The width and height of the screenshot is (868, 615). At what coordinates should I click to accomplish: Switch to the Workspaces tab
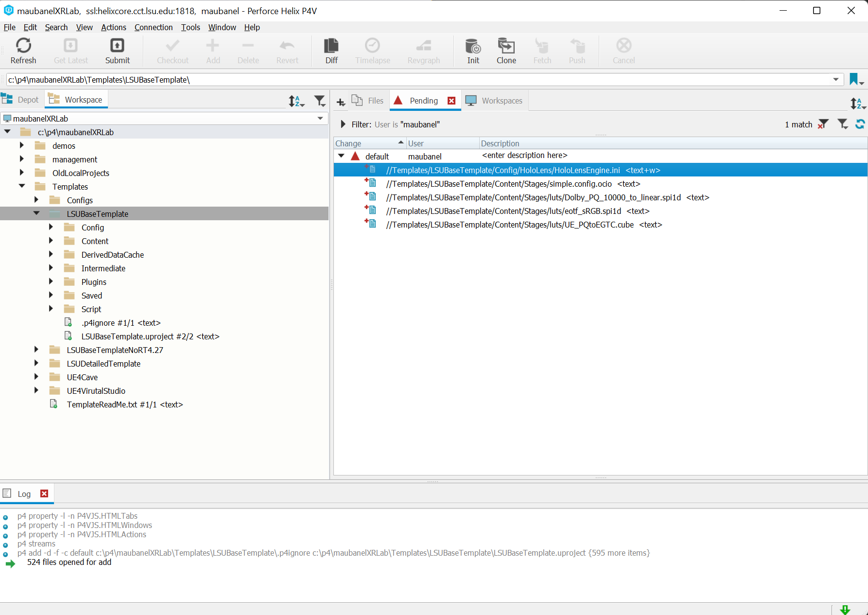point(494,101)
